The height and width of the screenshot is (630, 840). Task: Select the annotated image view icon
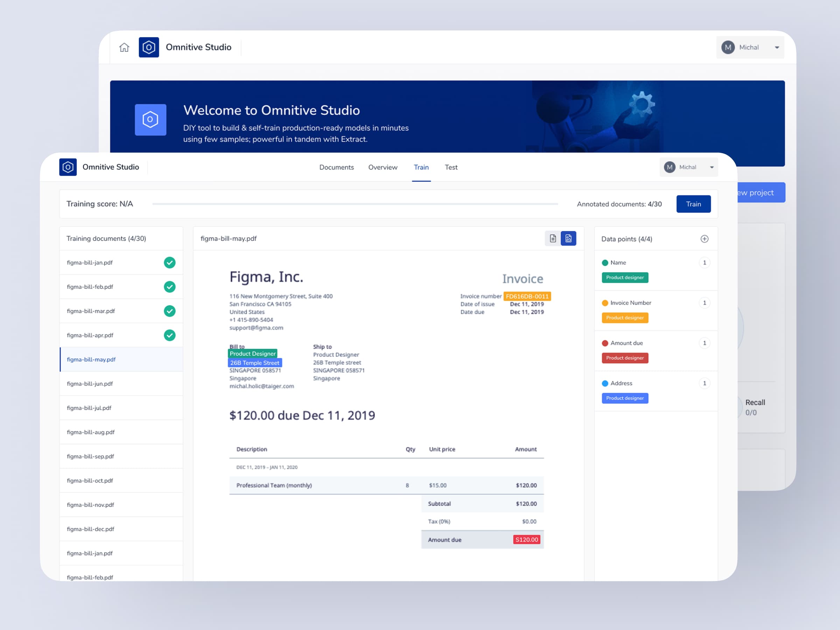[x=568, y=238]
